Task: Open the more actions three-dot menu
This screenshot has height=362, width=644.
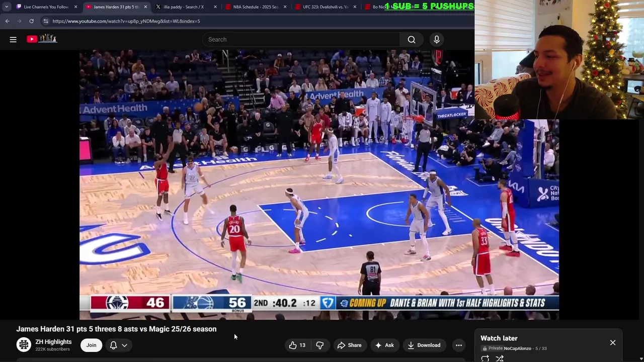Action: 458,345
